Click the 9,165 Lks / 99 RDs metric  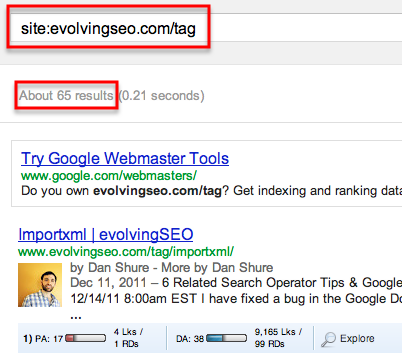pyautogui.click(x=278, y=338)
